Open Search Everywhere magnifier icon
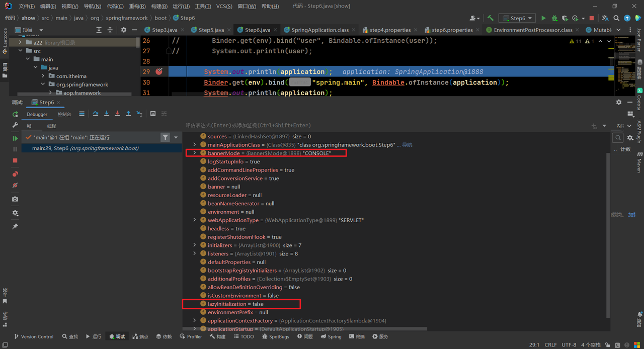644x349 pixels. (x=616, y=18)
